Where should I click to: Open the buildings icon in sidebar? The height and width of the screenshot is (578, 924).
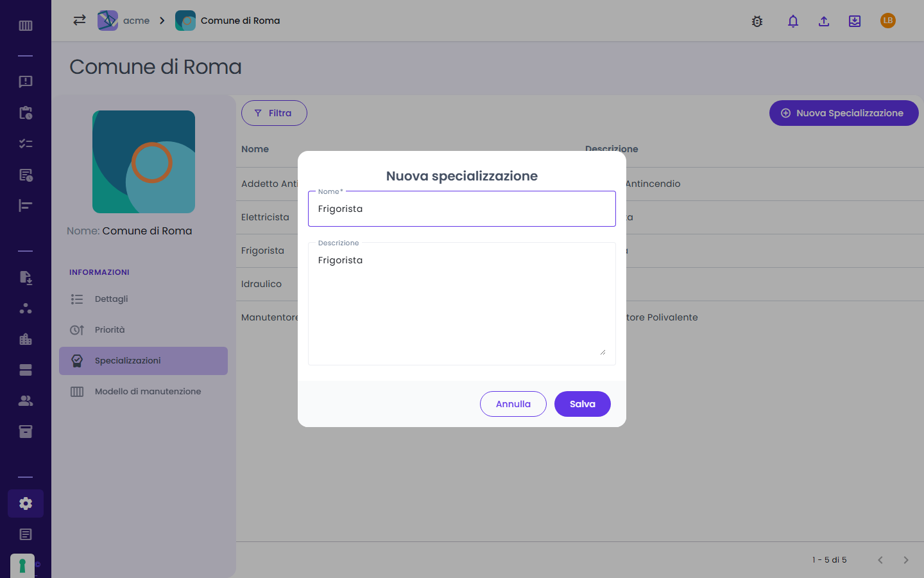[x=26, y=339]
